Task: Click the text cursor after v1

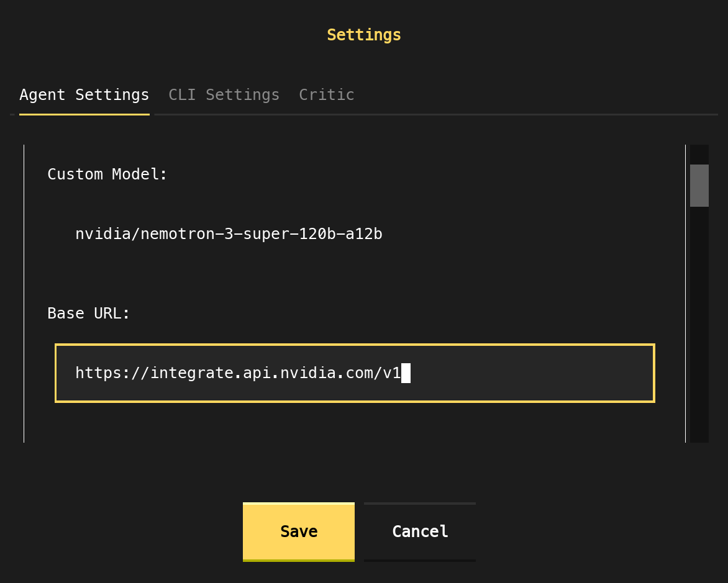Action: click(406, 373)
